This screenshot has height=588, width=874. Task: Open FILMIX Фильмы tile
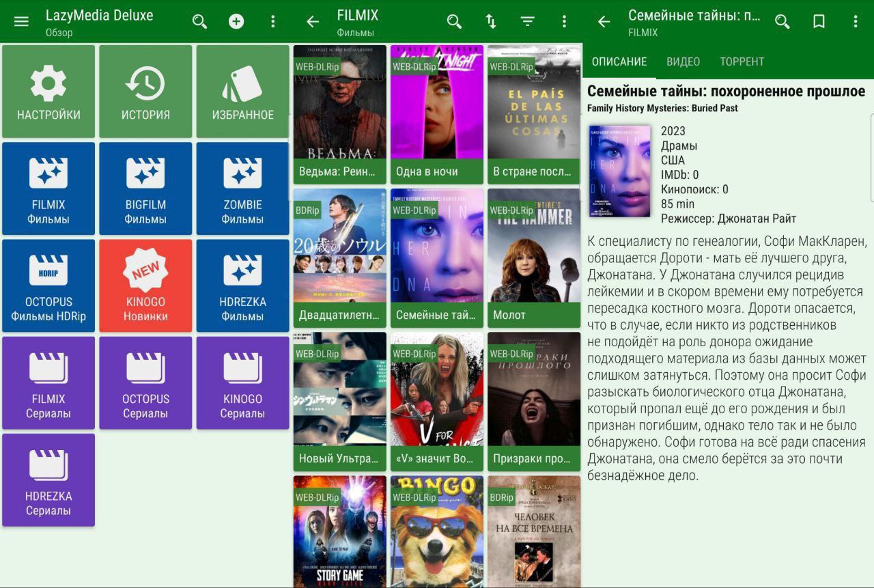(x=48, y=188)
